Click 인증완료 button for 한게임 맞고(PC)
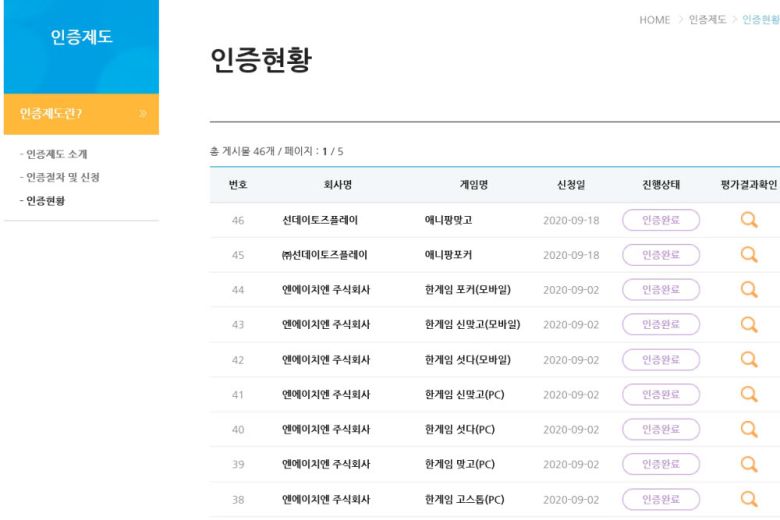Image resolution: width=780 pixels, height=520 pixels. point(661,464)
